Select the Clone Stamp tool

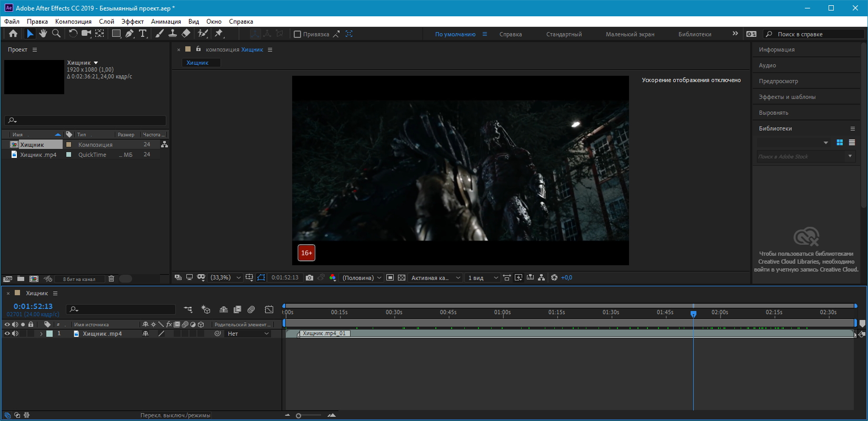pyautogui.click(x=173, y=34)
